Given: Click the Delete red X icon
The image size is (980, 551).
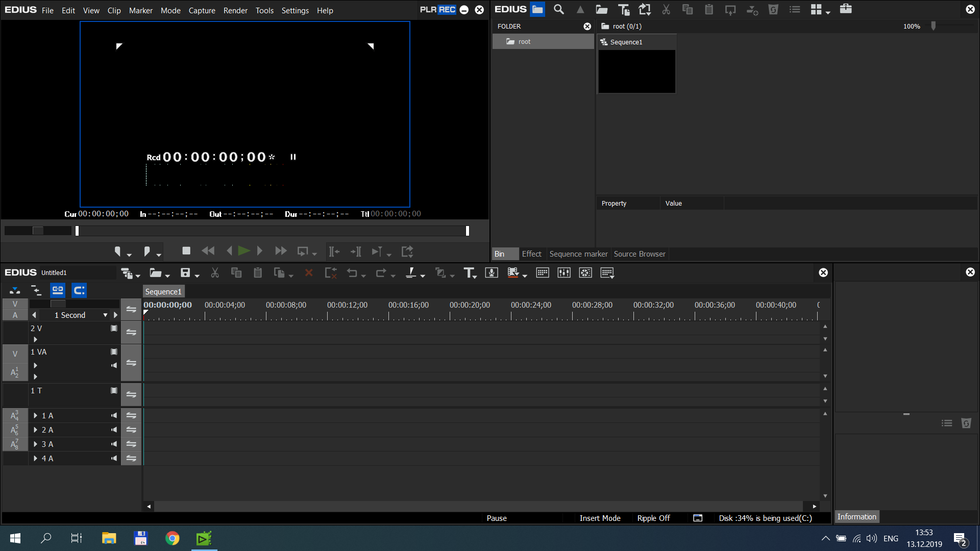Looking at the screenshot, I should [x=309, y=273].
